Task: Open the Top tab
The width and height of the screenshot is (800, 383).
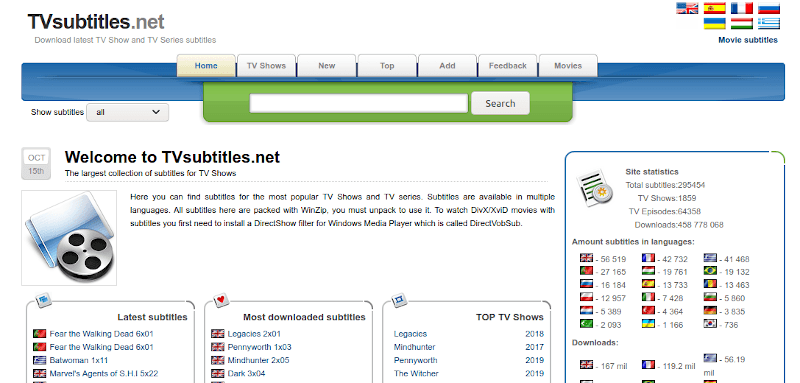Action: point(387,66)
